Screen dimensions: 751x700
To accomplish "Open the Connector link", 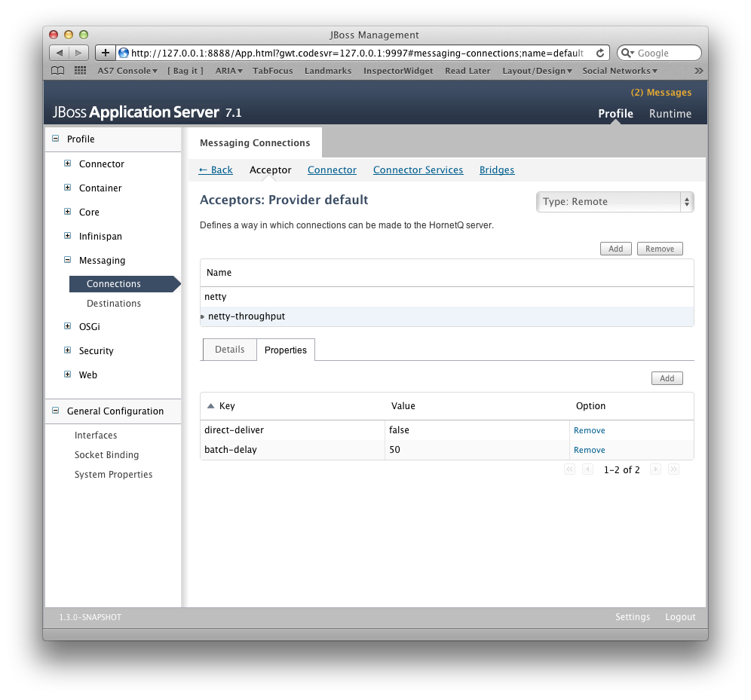I will pyautogui.click(x=332, y=170).
